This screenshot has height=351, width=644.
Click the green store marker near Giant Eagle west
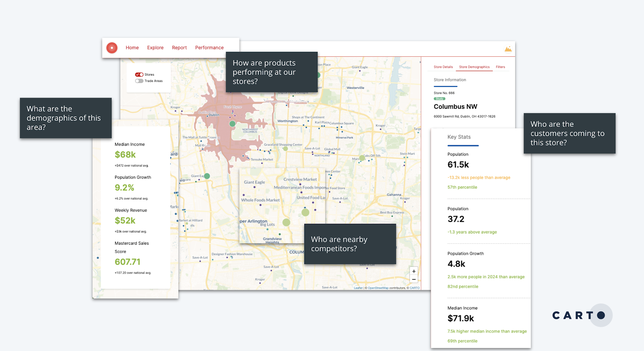tap(207, 176)
